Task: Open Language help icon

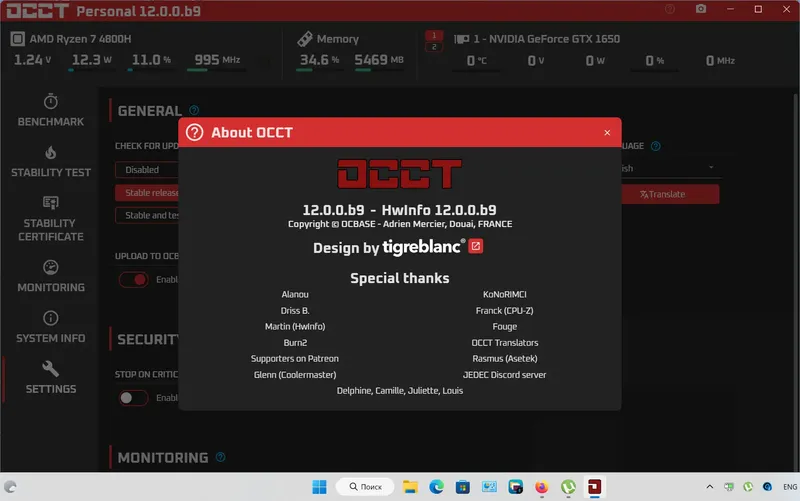Action: [656, 146]
